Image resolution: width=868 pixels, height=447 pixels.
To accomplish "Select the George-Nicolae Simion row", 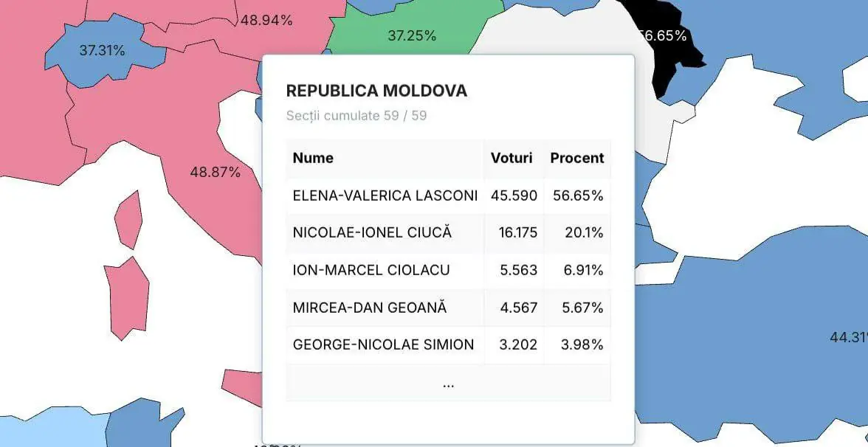I will (449, 344).
